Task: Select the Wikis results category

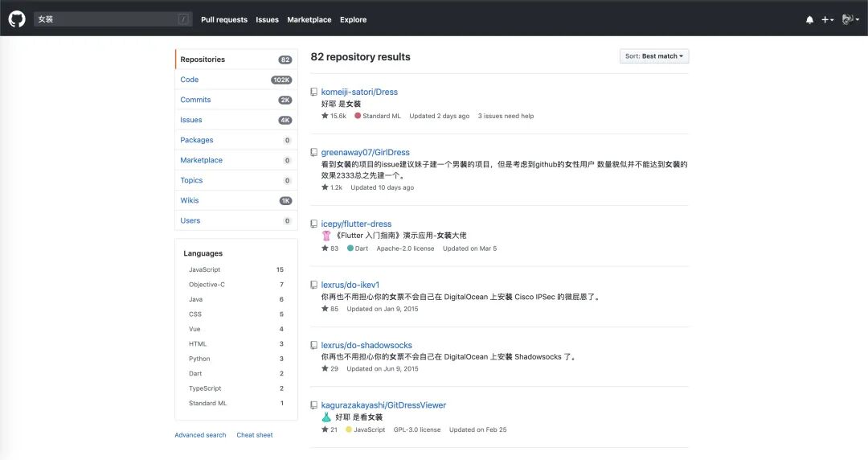Action: pyautogui.click(x=236, y=200)
